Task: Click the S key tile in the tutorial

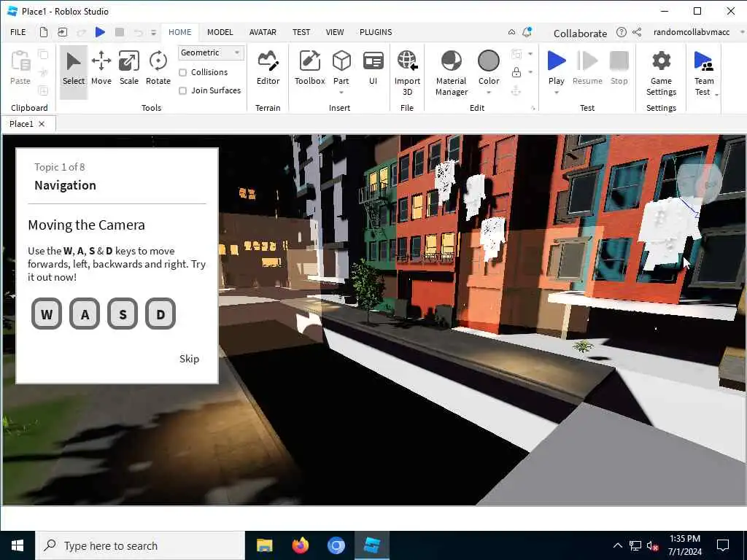Action: (x=123, y=314)
